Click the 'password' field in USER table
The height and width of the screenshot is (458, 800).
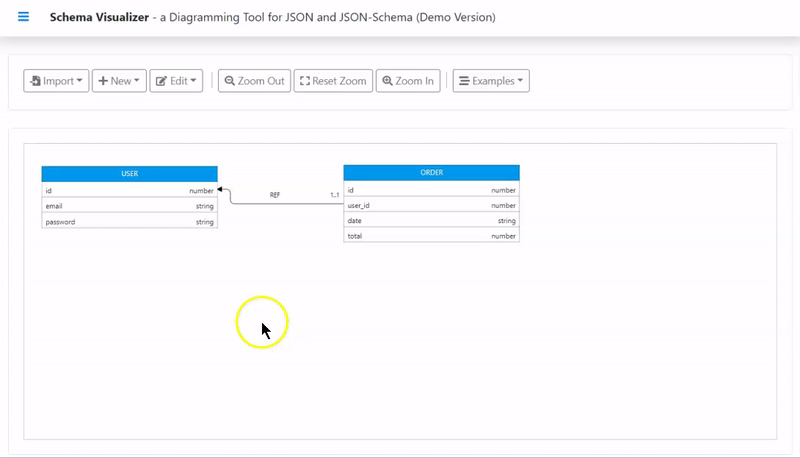tap(130, 222)
